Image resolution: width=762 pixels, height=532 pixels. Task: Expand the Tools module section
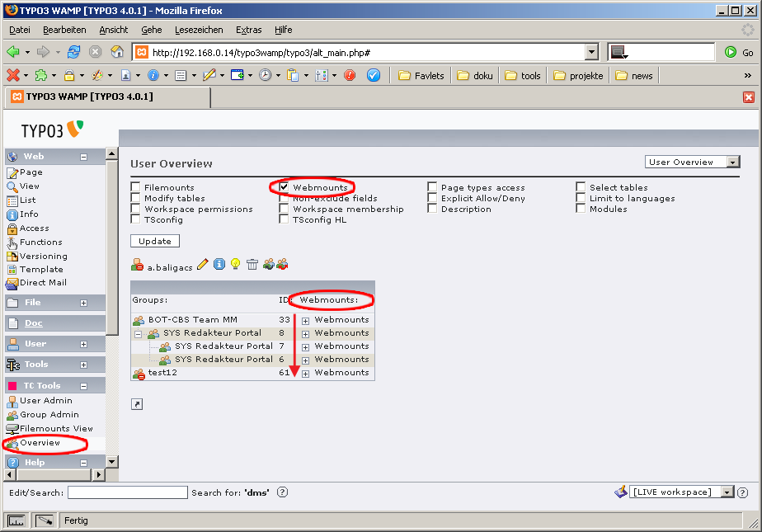coord(83,365)
